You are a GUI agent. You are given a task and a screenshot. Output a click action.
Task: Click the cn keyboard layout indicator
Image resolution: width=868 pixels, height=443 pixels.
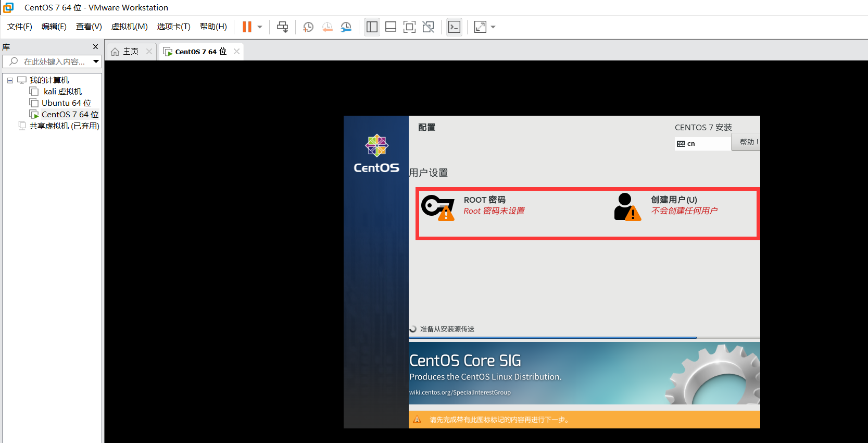pos(702,143)
